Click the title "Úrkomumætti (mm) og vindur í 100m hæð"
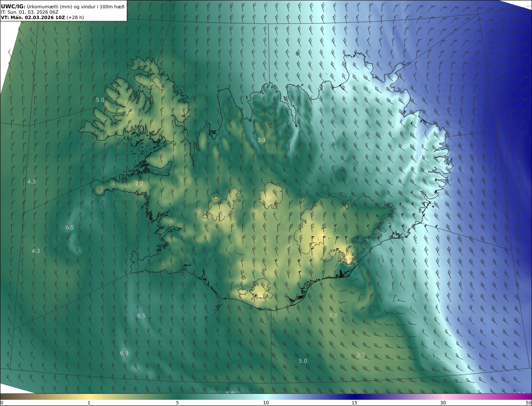Viewport: 532px width, 406px height. point(76,7)
